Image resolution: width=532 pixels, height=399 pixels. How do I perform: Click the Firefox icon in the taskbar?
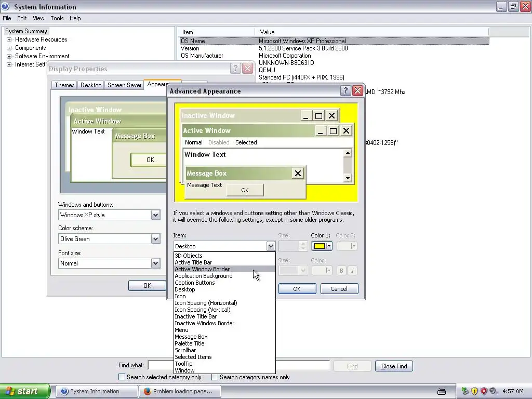click(x=147, y=391)
